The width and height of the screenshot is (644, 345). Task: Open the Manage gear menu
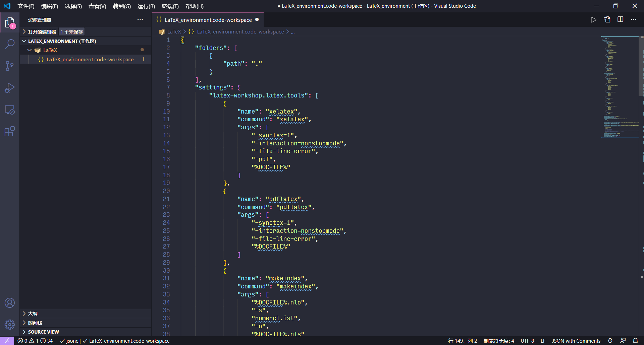coord(10,324)
